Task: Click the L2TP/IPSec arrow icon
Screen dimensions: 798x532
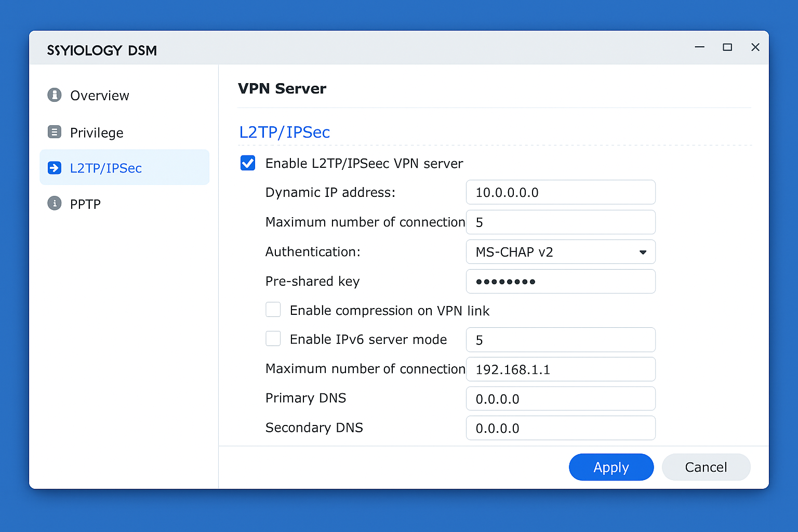Action: pyautogui.click(x=55, y=167)
